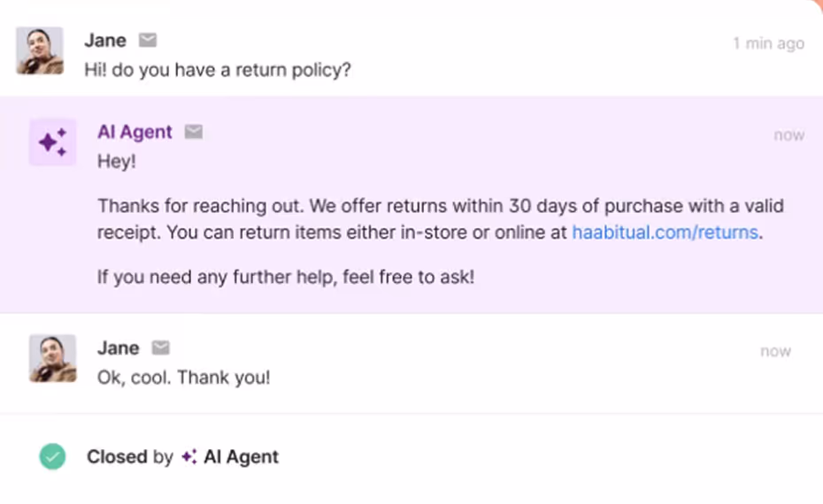Click Jane's avatar on the return policy message

click(x=40, y=50)
